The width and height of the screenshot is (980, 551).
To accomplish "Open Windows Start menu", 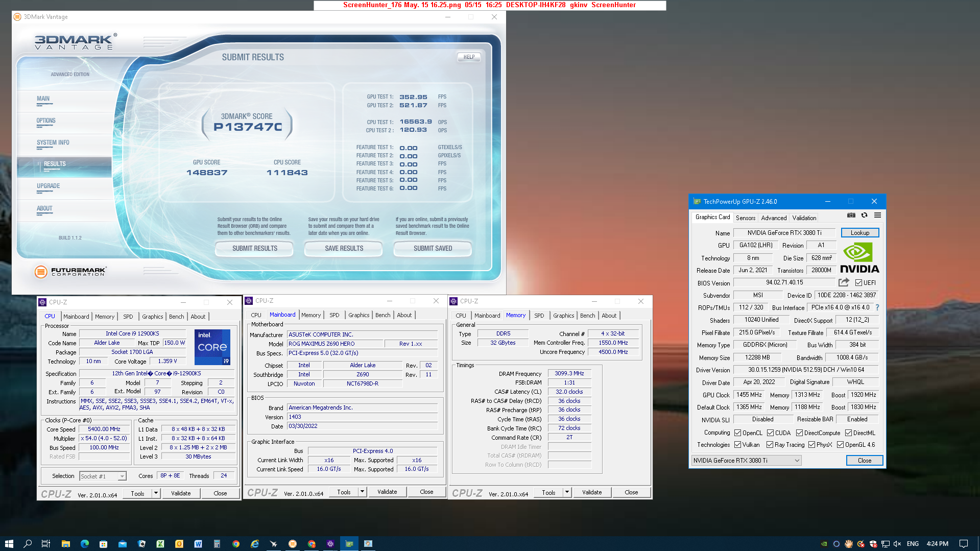I will [9, 544].
